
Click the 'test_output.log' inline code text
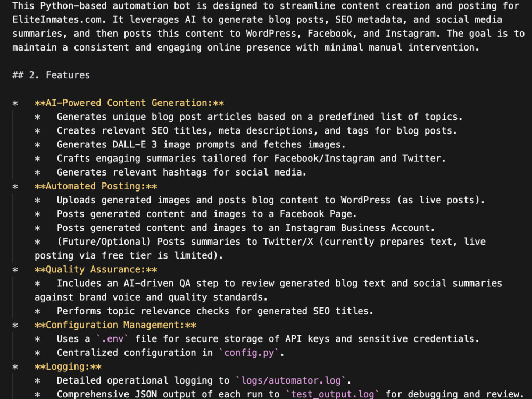tap(332, 395)
